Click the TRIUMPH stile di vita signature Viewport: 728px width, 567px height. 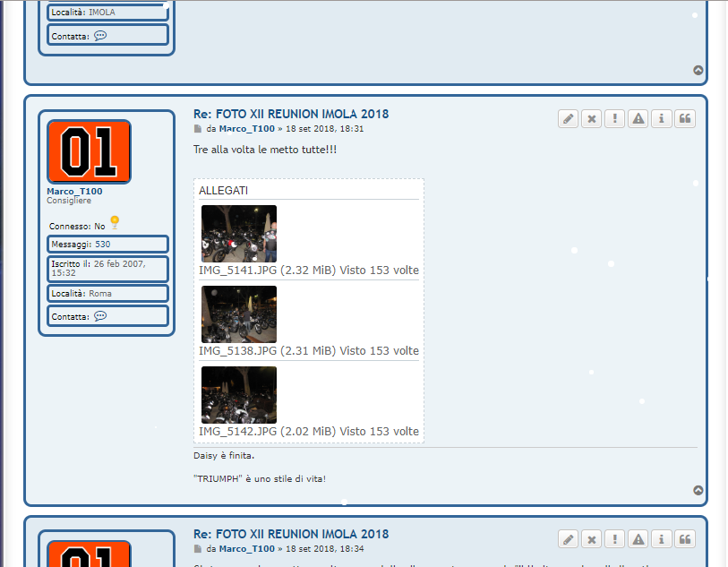(260, 478)
